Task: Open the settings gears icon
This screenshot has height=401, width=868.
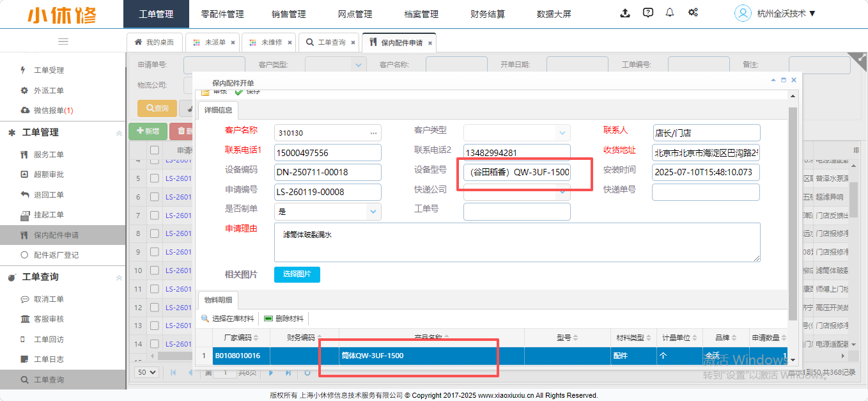Action: (x=693, y=13)
